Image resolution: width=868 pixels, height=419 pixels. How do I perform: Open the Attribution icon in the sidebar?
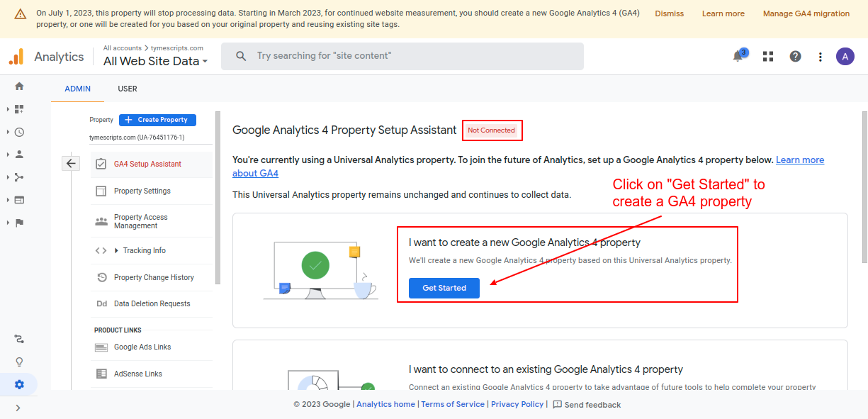(19, 339)
